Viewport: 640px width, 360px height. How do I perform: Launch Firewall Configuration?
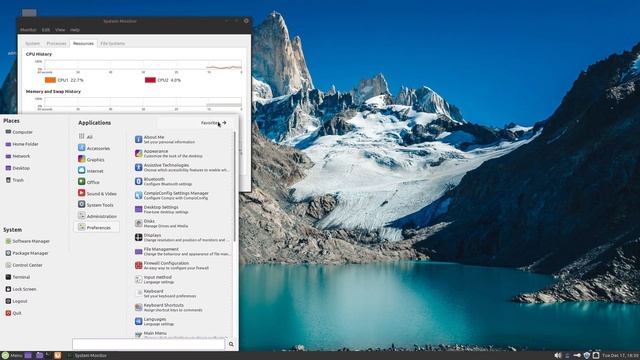click(182, 265)
